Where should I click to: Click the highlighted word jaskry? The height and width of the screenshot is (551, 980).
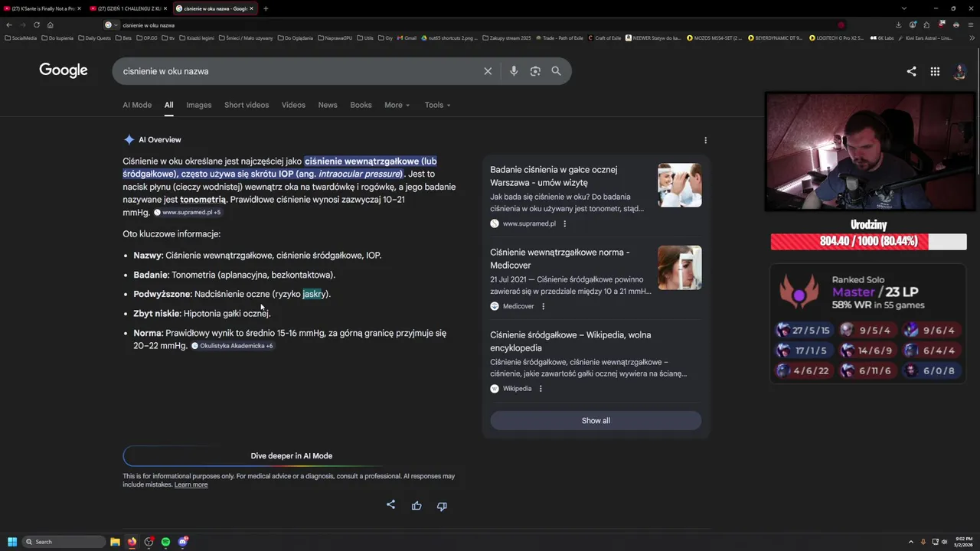point(314,294)
